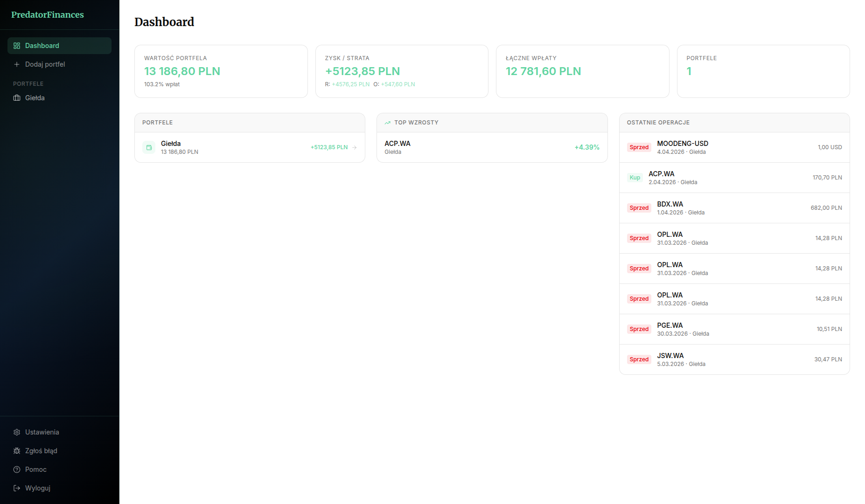Screen dimensions: 865x504
Task: Click the BDX.WA operation of 682,00 PLN
Action: coord(734,208)
